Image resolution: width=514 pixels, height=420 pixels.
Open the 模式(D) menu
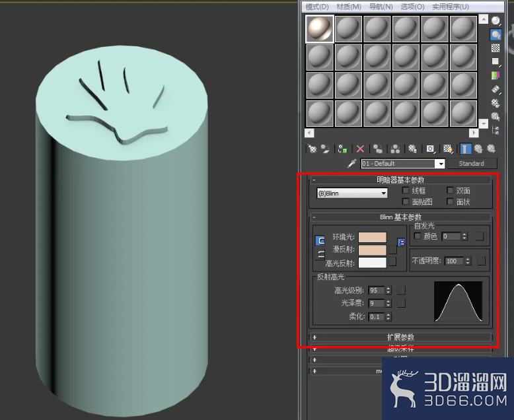(x=317, y=7)
